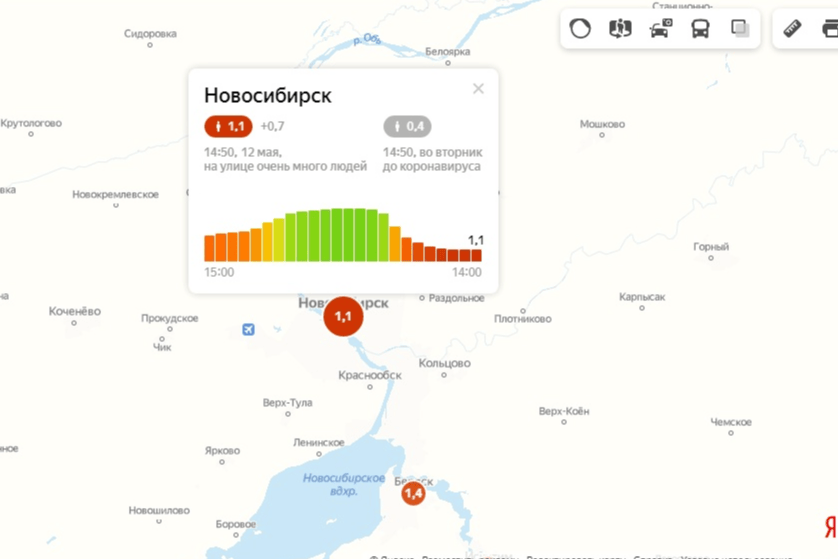Viewport: 839px width, 559px height.
Task: Enable street panoramas icon
Action: [x=620, y=28]
